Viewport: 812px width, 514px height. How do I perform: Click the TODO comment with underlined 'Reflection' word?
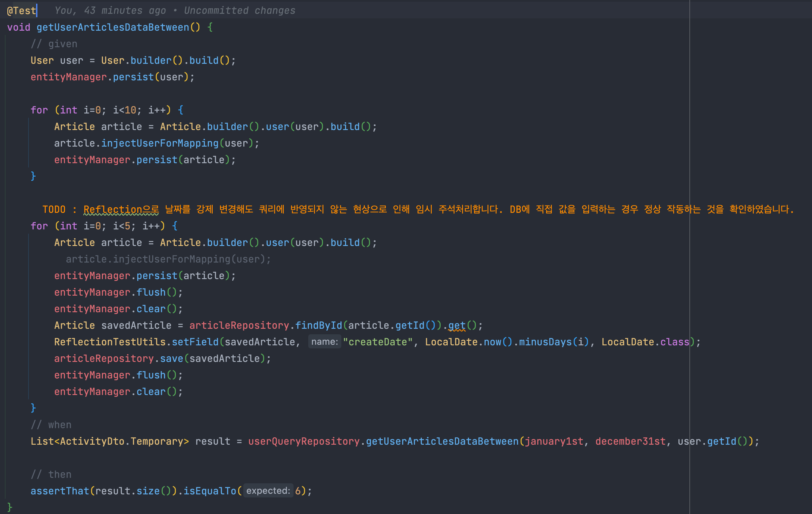(418, 209)
